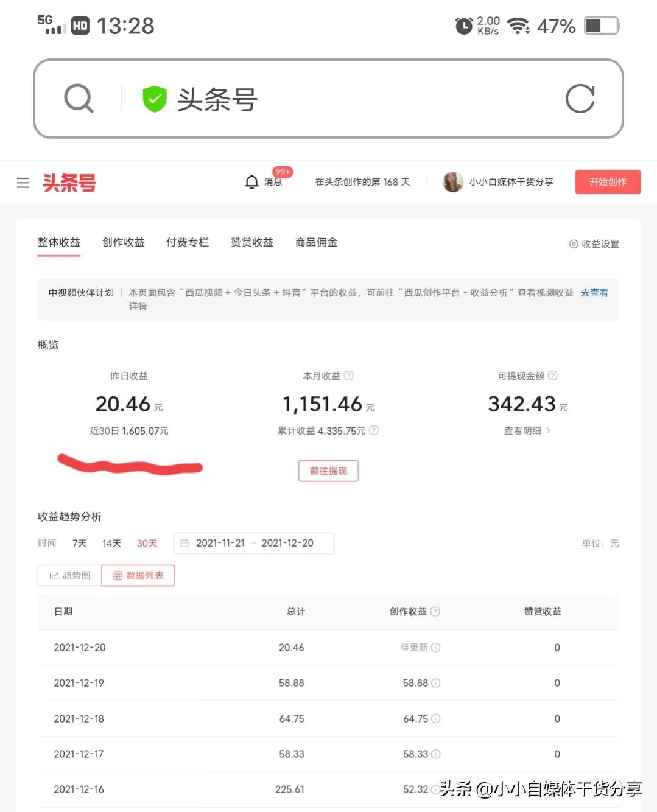The height and width of the screenshot is (812, 657).
Task: Open notifications bell 消息
Action: pos(263,182)
